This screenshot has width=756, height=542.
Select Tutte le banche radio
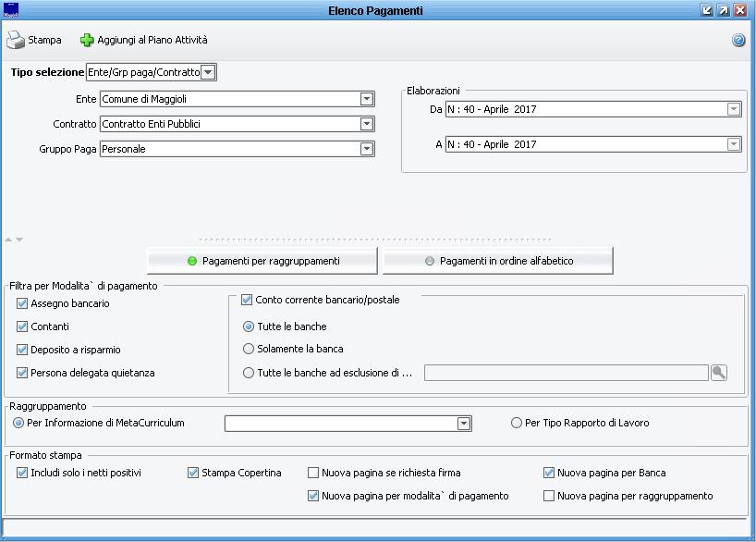[249, 326]
